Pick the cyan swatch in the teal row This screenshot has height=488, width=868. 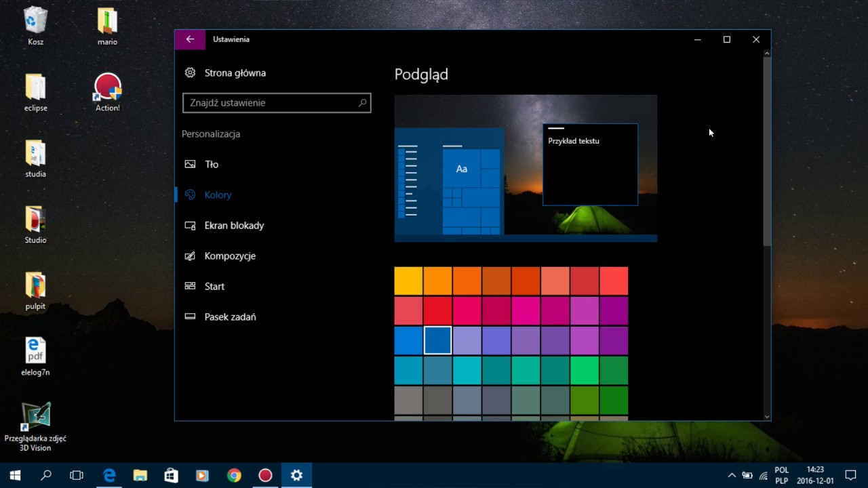click(x=467, y=370)
